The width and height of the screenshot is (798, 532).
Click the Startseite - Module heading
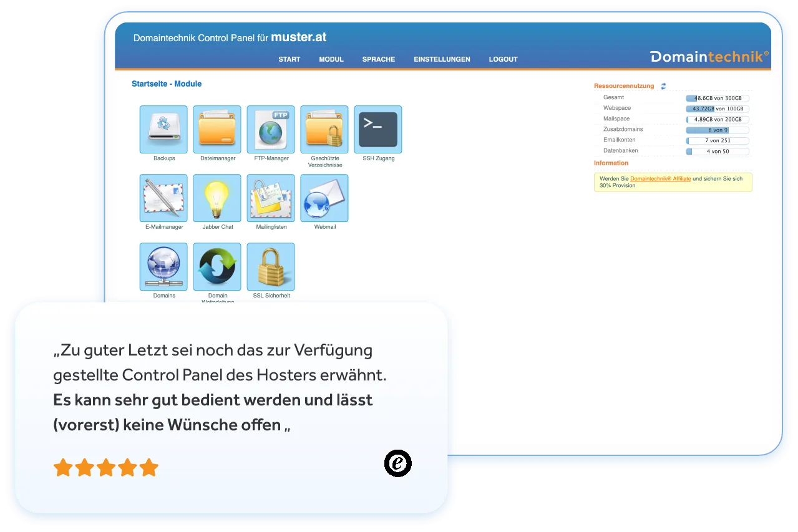[167, 84]
